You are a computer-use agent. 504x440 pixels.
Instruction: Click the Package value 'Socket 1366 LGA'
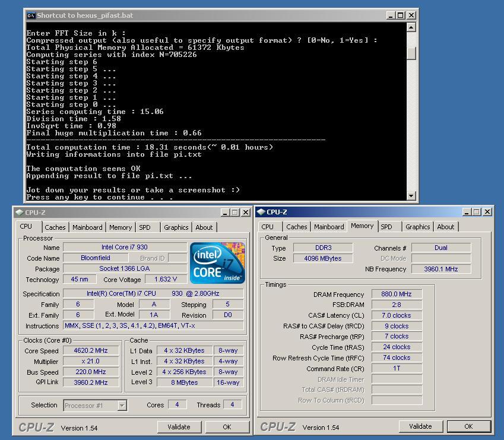tap(125, 268)
